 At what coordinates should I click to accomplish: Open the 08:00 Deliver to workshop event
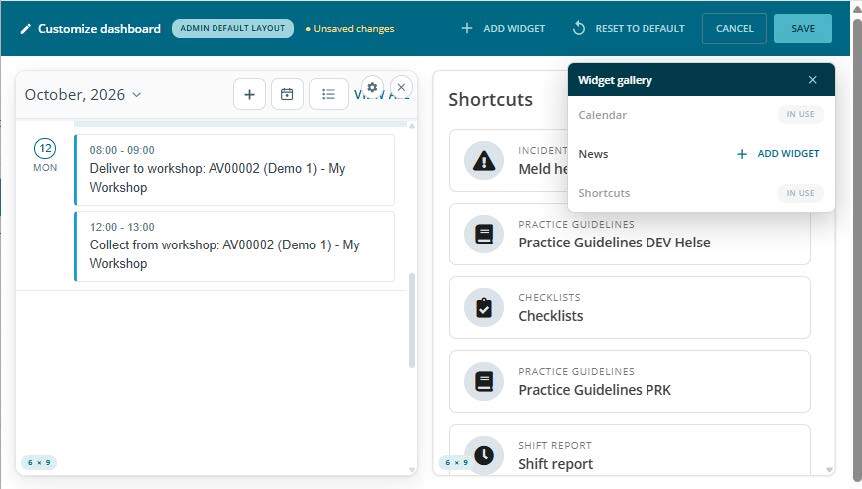(235, 170)
